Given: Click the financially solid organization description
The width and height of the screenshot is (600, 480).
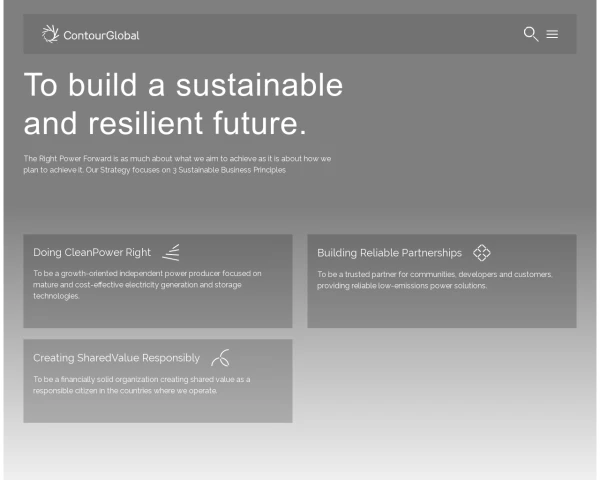Looking at the screenshot, I should point(141,379).
